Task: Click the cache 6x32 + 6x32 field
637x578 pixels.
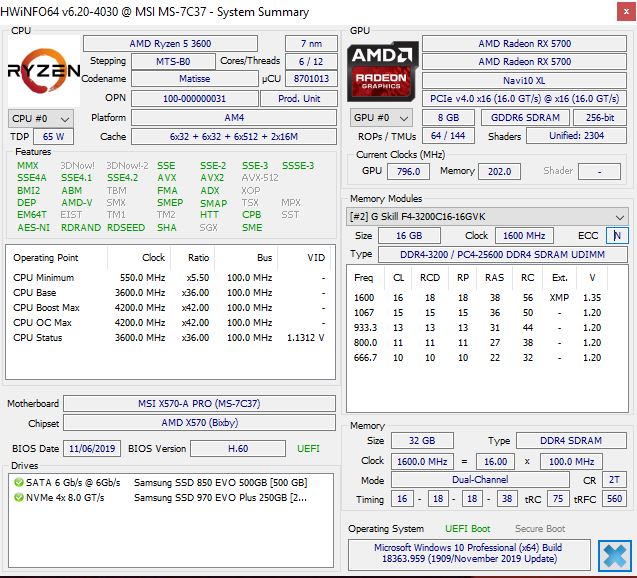Action: tap(234, 136)
